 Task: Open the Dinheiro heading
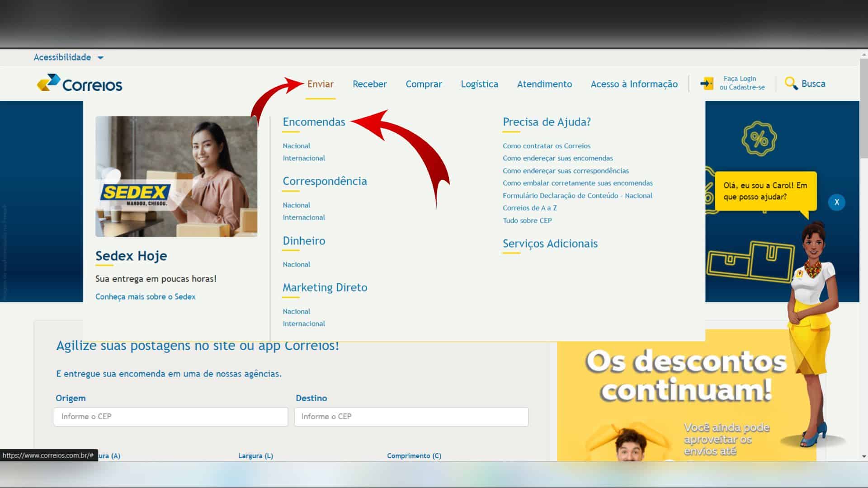tap(304, 241)
